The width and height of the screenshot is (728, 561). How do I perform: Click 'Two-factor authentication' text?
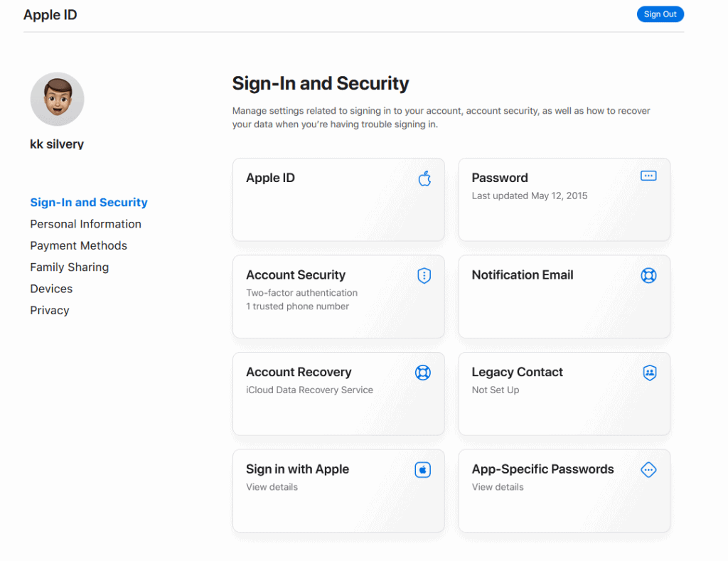[x=301, y=292]
